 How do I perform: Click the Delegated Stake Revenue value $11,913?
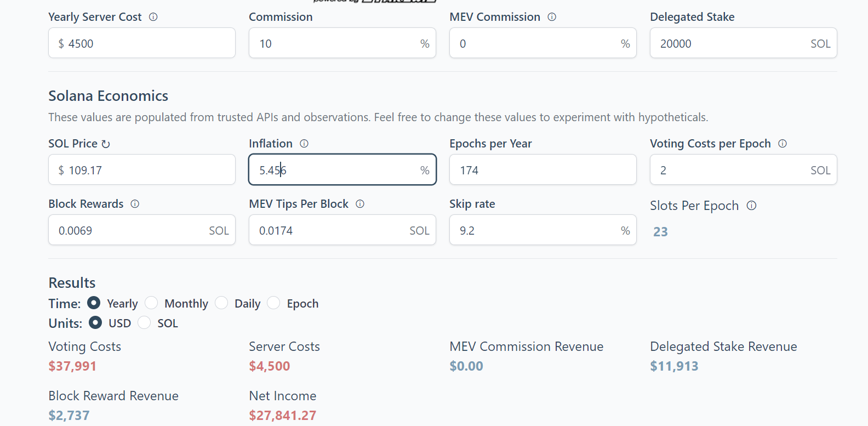click(674, 366)
